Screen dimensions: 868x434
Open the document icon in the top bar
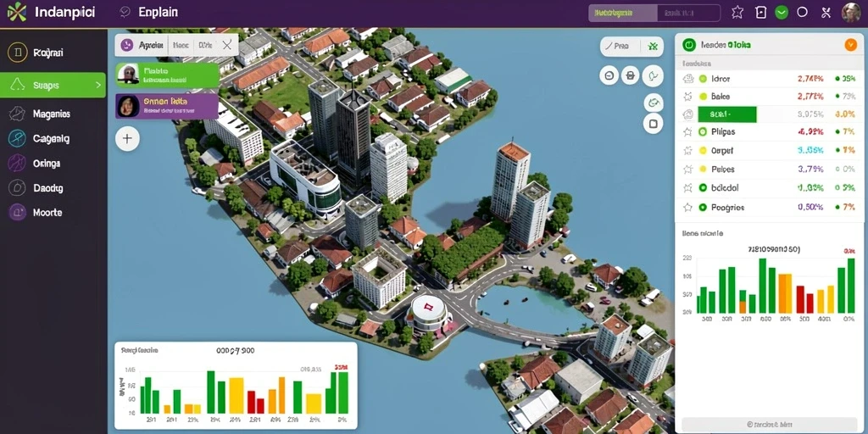[x=761, y=12]
